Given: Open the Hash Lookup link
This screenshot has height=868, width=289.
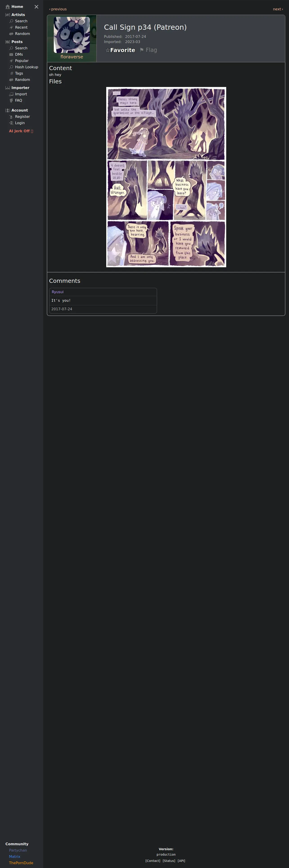Looking at the screenshot, I should (x=27, y=67).
